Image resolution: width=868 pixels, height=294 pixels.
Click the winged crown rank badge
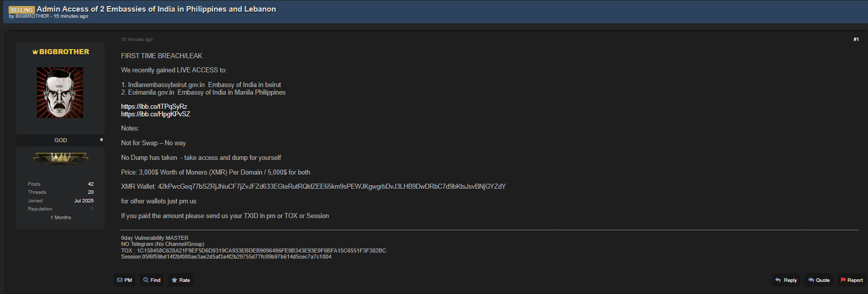point(61,158)
